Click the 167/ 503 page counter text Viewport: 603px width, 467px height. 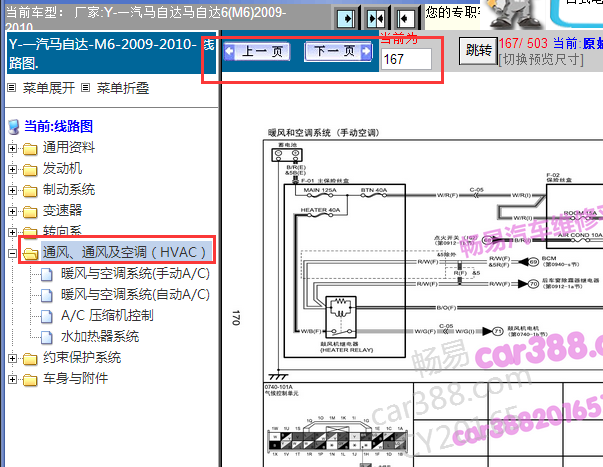point(523,43)
